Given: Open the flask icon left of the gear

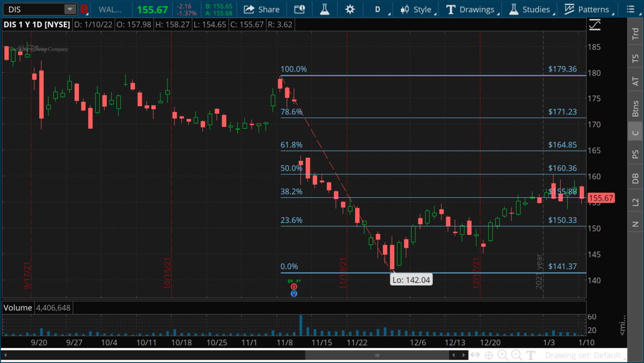Looking at the screenshot, I should pos(324,9).
